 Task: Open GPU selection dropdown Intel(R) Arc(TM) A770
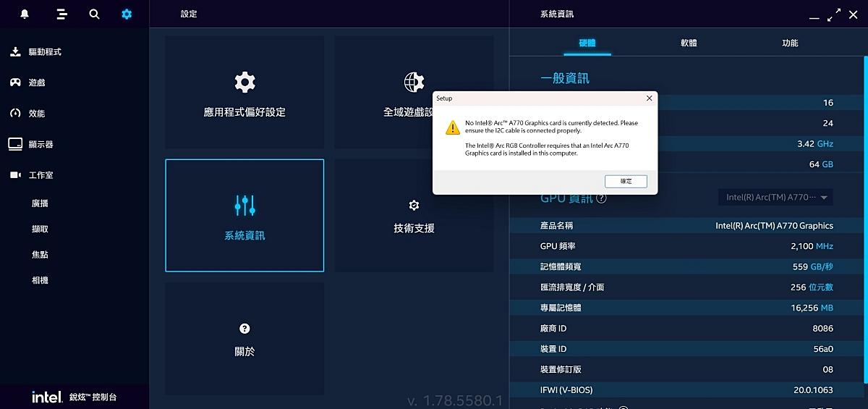pyautogui.click(x=775, y=197)
